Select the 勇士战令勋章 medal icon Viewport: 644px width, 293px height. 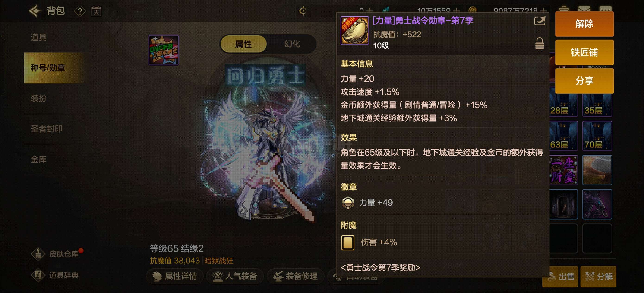354,31
